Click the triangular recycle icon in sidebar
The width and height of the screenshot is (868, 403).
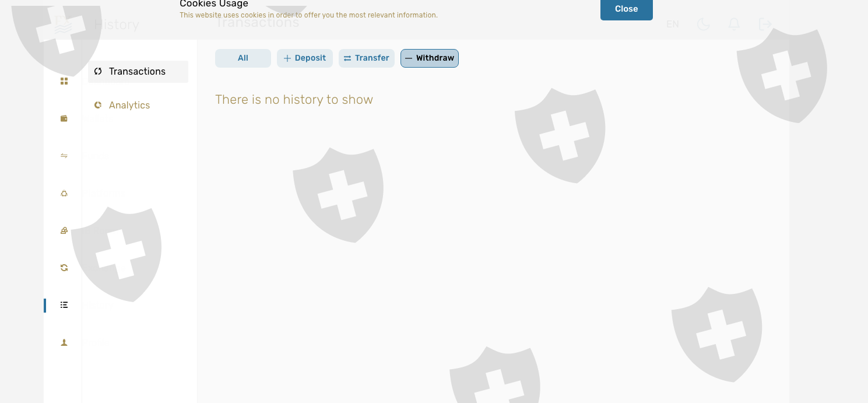point(64,193)
